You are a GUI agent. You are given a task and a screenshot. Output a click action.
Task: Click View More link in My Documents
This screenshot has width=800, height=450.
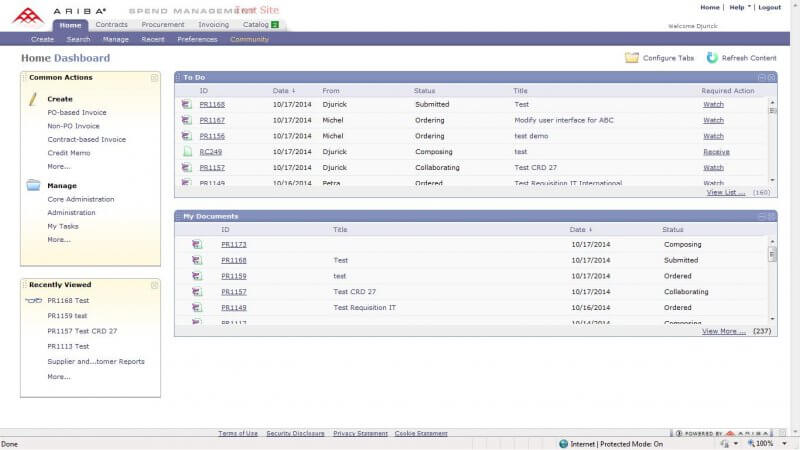tap(723, 331)
